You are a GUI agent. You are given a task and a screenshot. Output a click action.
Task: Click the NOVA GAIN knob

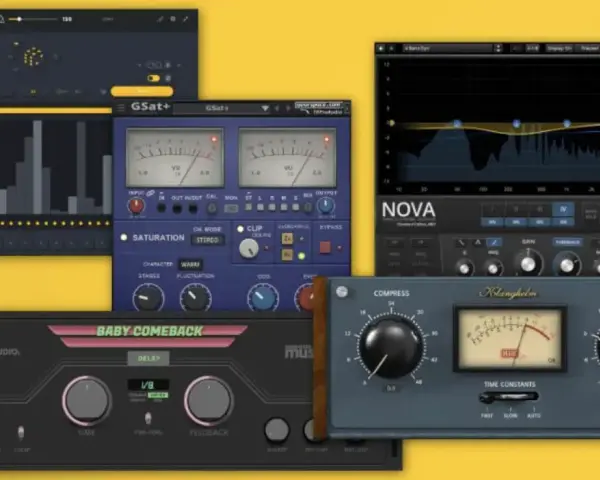tap(528, 263)
